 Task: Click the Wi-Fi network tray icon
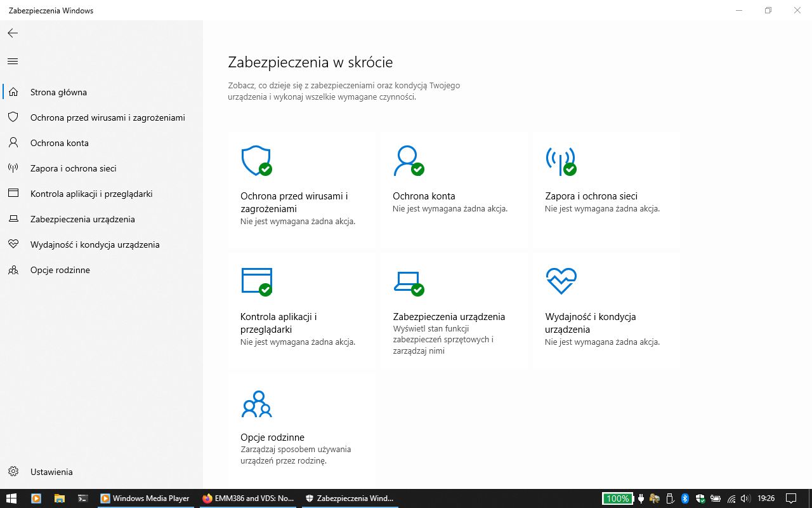[x=731, y=499]
